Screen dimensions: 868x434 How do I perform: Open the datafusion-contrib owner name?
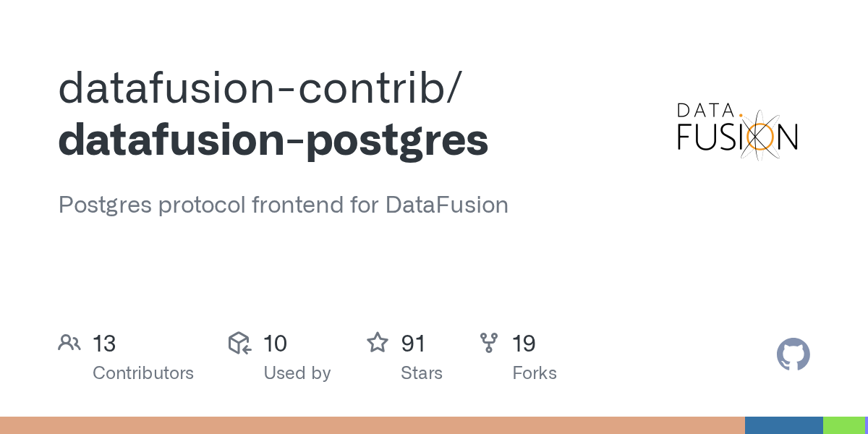tap(258, 88)
